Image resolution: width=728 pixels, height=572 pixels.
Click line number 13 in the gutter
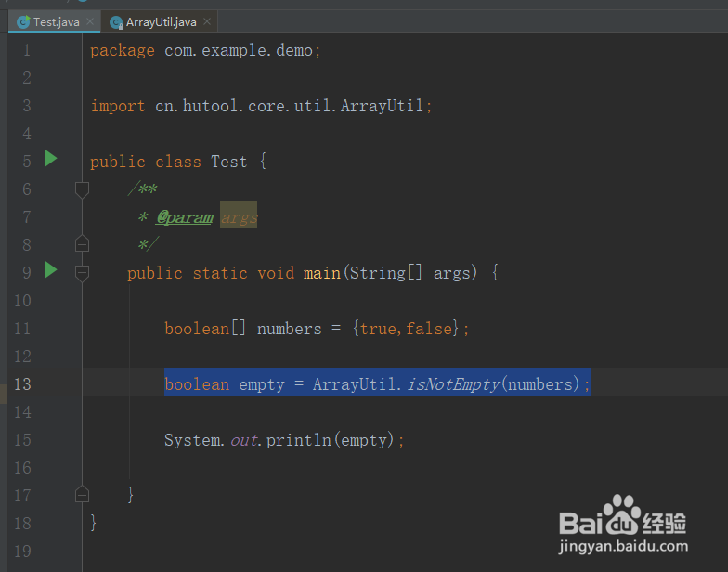(22, 384)
